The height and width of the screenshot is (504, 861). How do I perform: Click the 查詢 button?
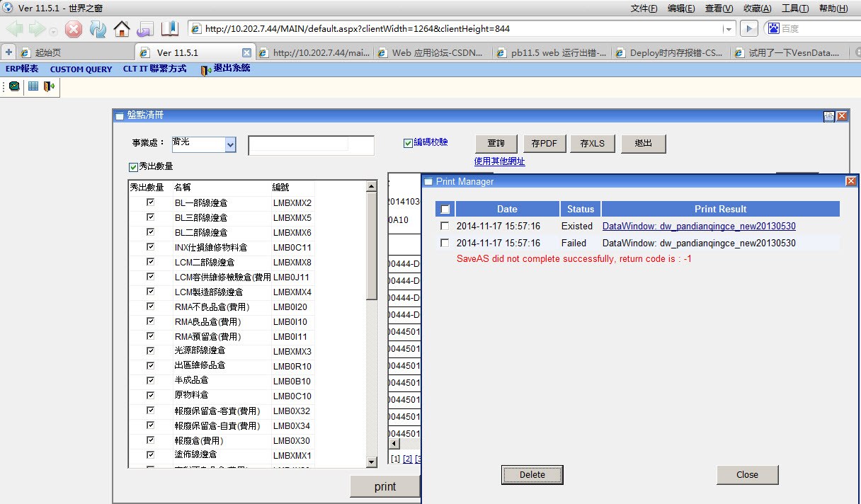click(495, 144)
